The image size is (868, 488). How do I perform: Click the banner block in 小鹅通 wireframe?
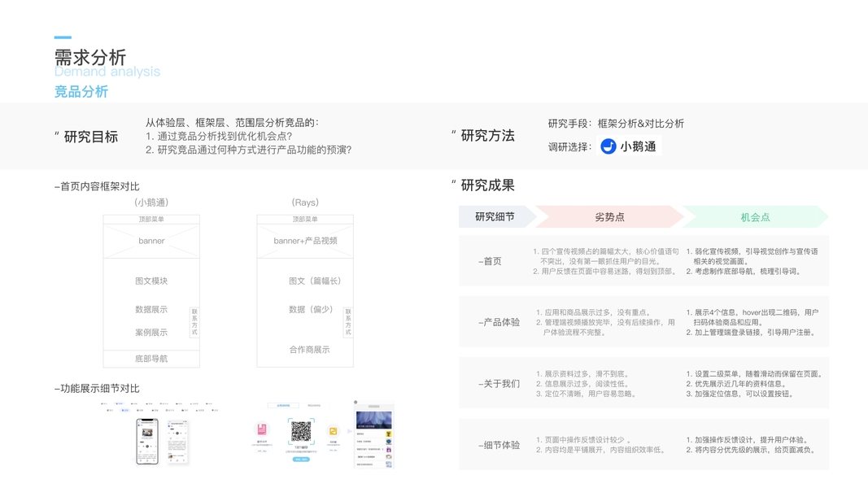[151, 241]
